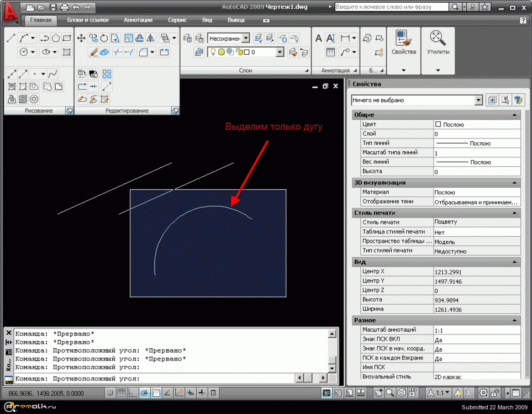Click the Print icon in quick access toolbar
Viewport: 532px width, 414px height.
(64, 8)
